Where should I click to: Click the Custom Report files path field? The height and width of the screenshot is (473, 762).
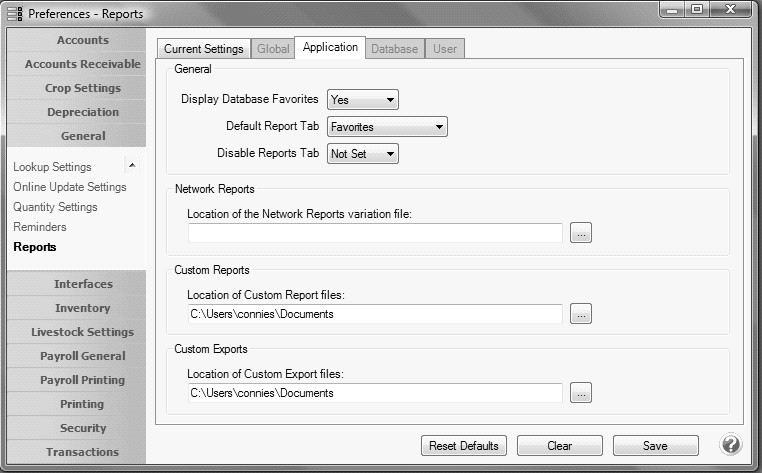(x=375, y=314)
